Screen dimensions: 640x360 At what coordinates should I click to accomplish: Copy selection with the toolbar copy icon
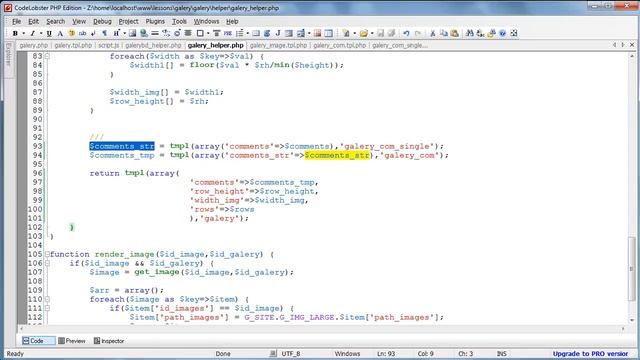444,33
